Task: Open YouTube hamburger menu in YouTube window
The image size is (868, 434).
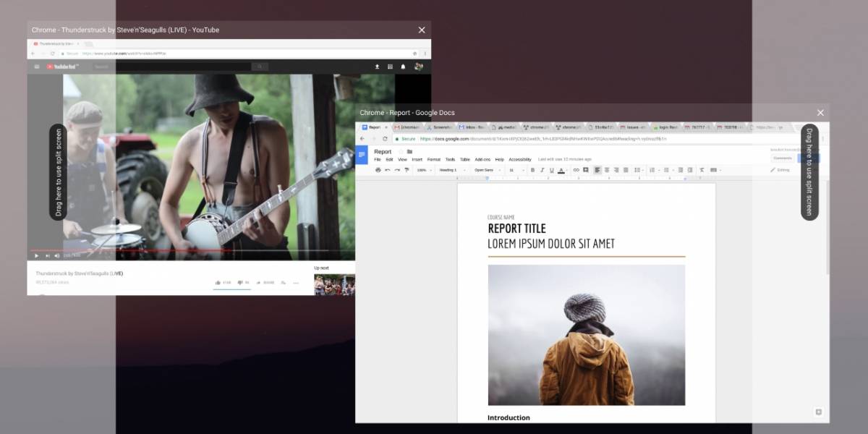Action: 37,67
